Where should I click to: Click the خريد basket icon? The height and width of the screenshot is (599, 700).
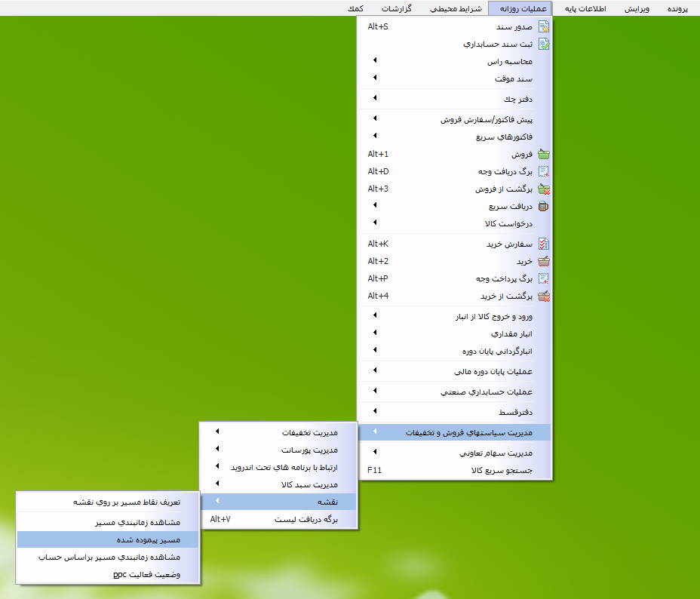(543, 261)
